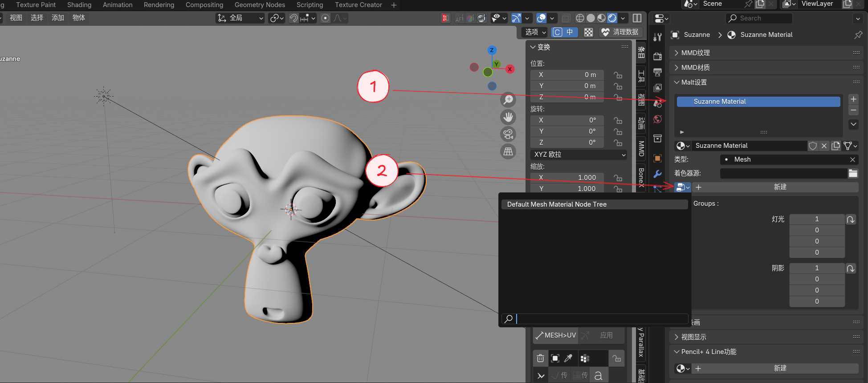The image size is (868, 383).
Task: Open the World properties globe tab
Action: 657,119
